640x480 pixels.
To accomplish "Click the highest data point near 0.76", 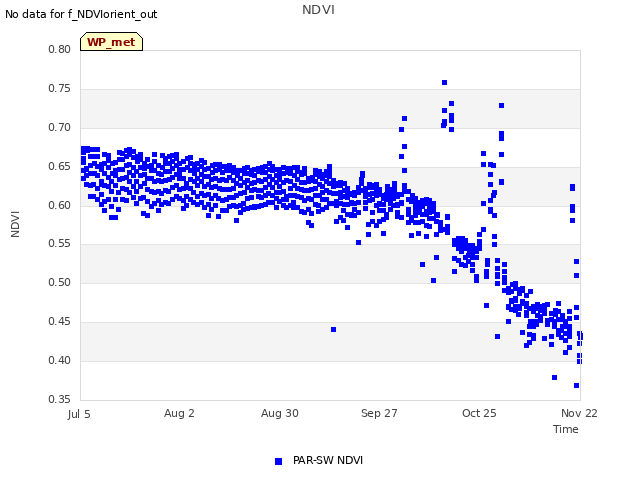I will click(444, 82).
